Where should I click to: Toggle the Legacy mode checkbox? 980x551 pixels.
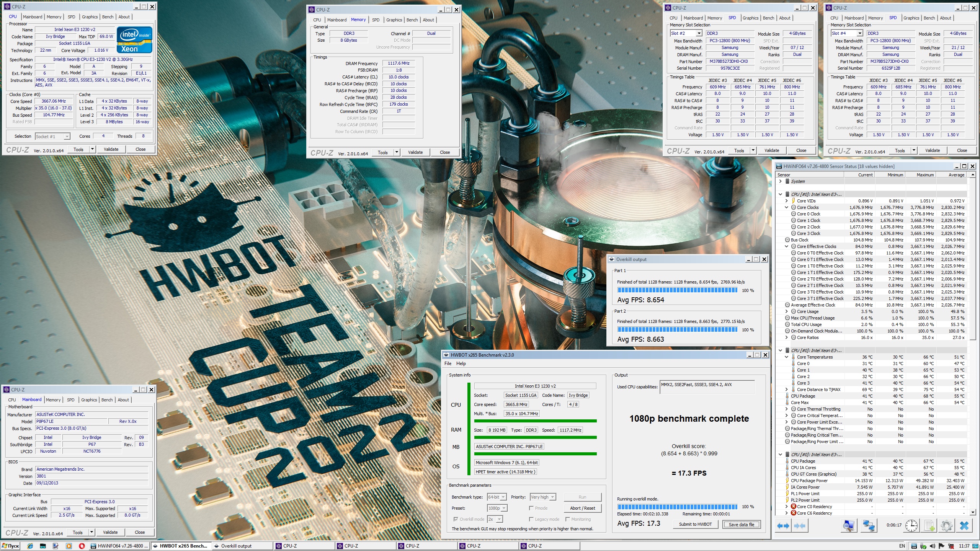click(531, 519)
